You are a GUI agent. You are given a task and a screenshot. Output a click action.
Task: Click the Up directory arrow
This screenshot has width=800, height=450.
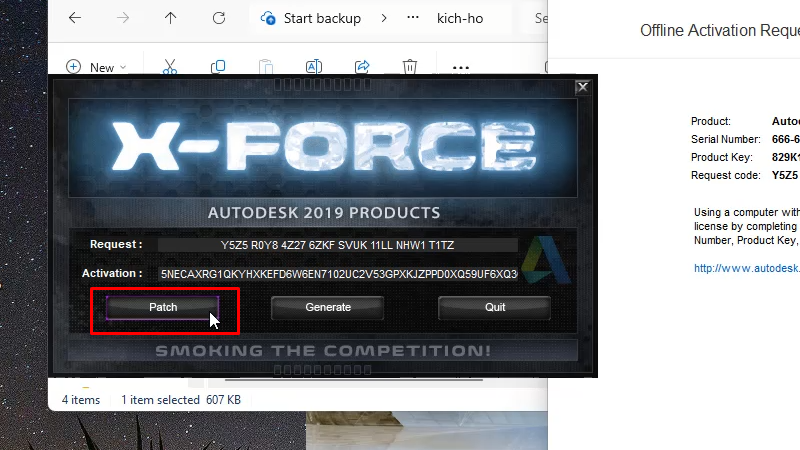coord(171,18)
